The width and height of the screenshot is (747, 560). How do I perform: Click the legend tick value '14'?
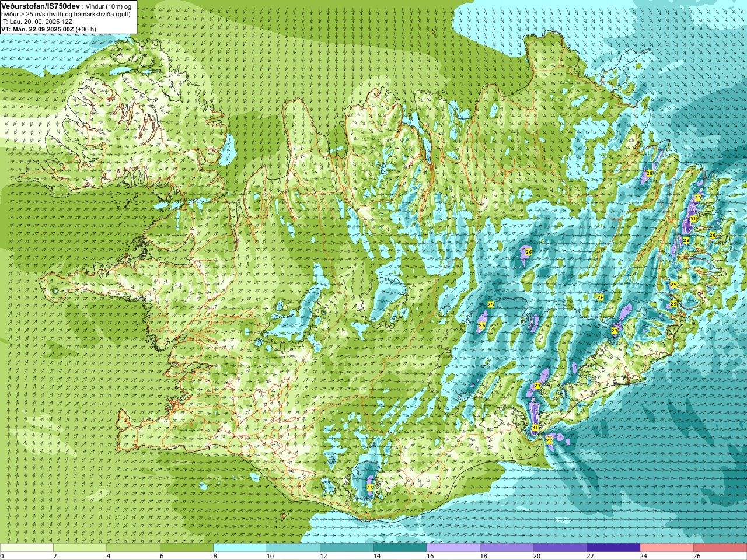tap(376, 556)
